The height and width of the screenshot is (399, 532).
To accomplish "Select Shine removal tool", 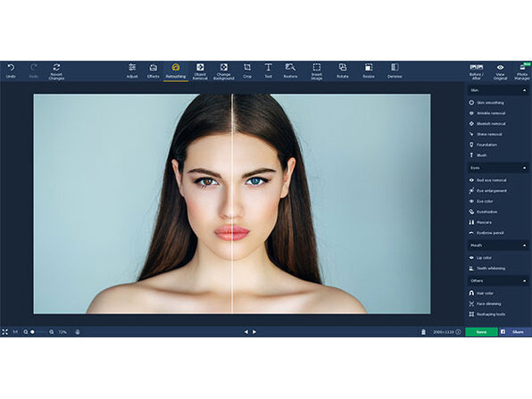I will pos(486,134).
